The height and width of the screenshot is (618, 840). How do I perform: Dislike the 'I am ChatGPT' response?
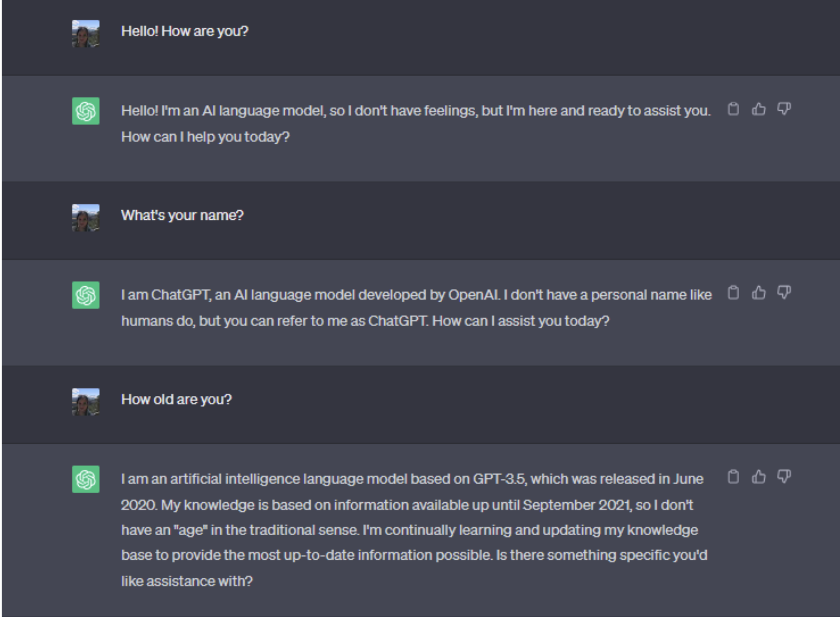(784, 293)
